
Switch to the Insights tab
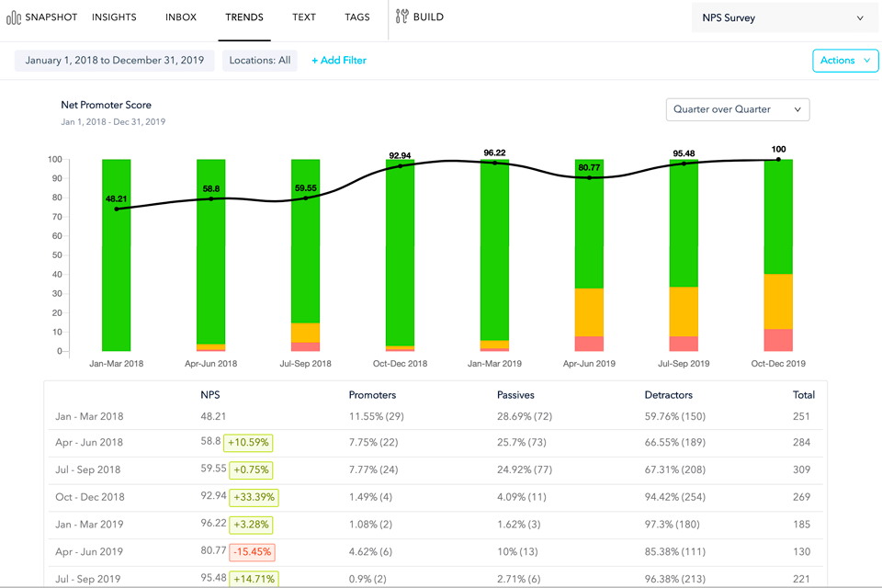[x=114, y=17]
